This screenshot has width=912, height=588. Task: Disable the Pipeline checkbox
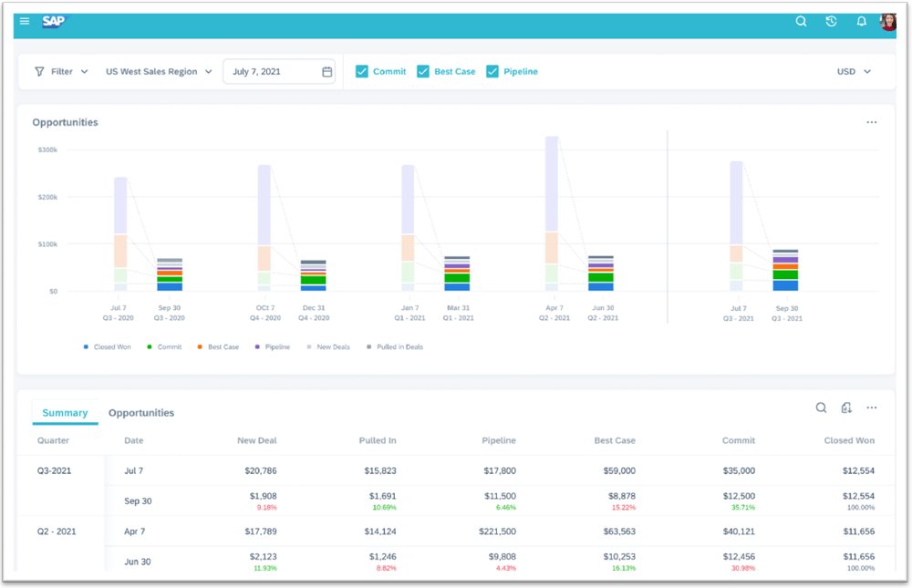tap(492, 71)
